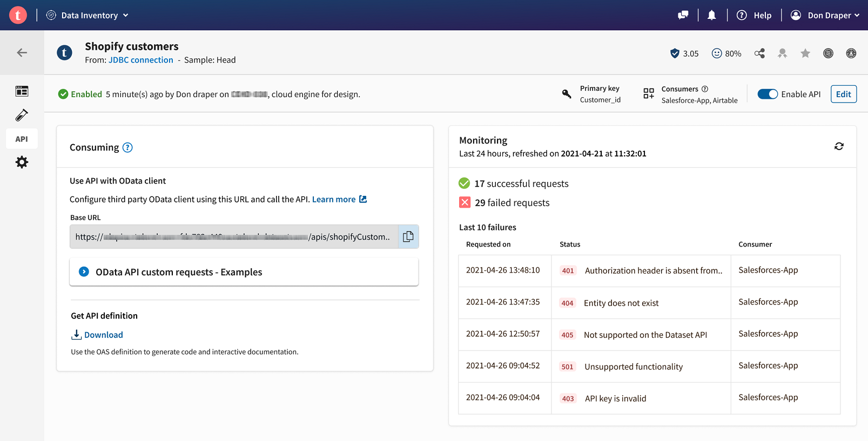Copy the Base URL to clipboard
Image resolution: width=868 pixels, height=441 pixels.
[408, 236]
